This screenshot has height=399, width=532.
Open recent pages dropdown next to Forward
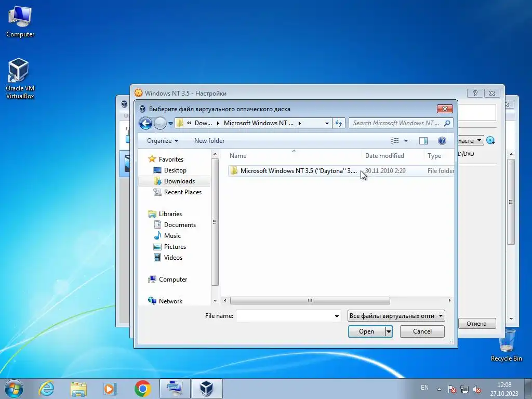coord(170,124)
